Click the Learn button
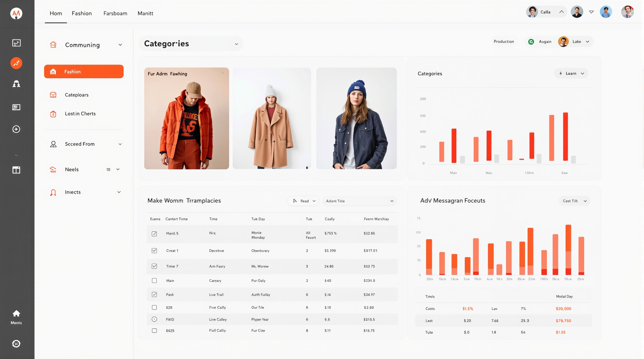 click(x=571, y=73)
